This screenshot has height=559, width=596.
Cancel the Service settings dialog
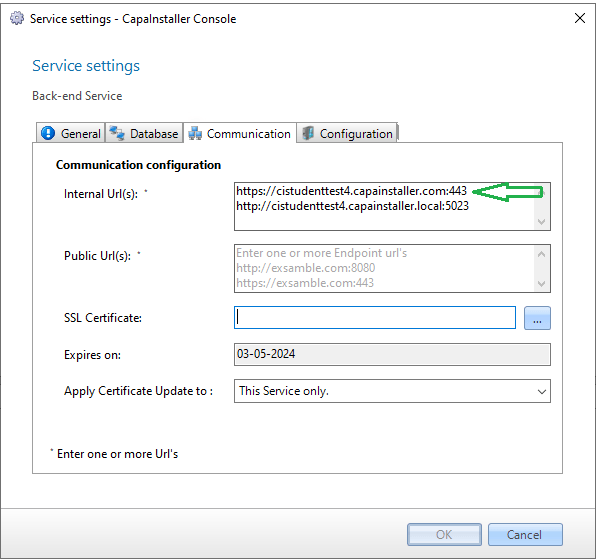click(525, 535)
